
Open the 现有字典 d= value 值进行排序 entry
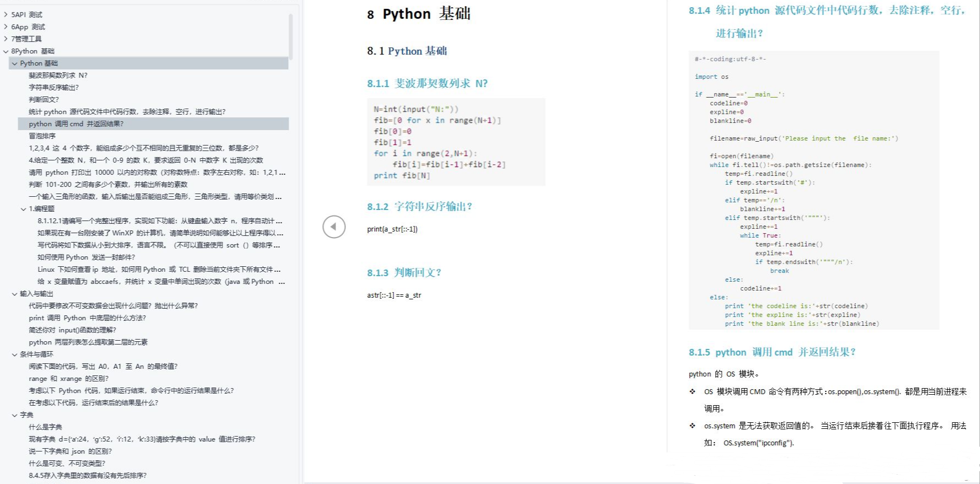[142, 439]
